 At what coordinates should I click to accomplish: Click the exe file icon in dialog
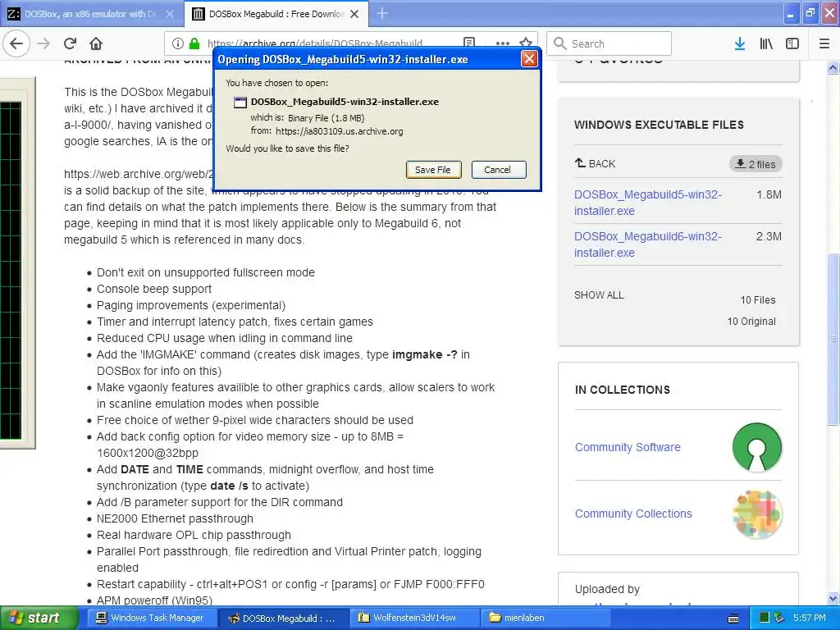[240, 103]
